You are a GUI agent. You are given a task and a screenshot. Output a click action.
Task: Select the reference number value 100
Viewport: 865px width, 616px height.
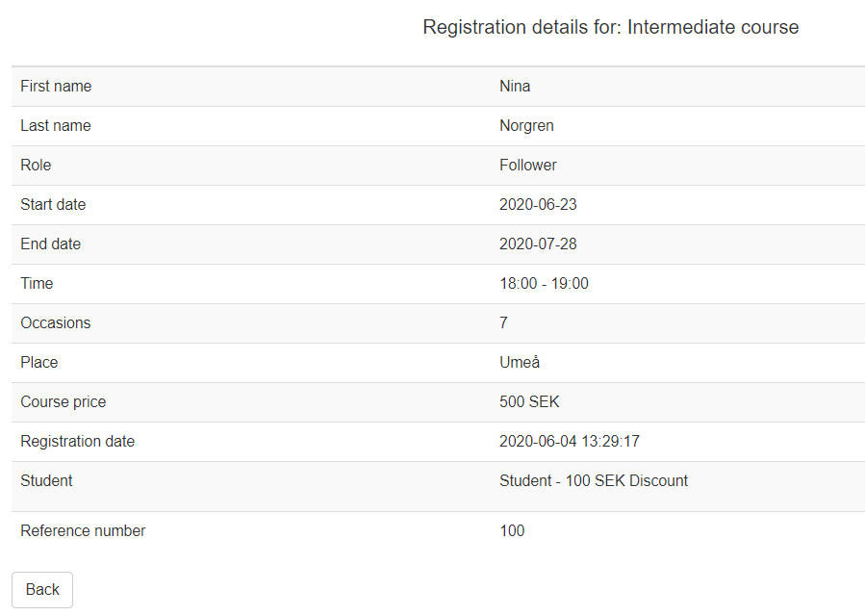512,531
